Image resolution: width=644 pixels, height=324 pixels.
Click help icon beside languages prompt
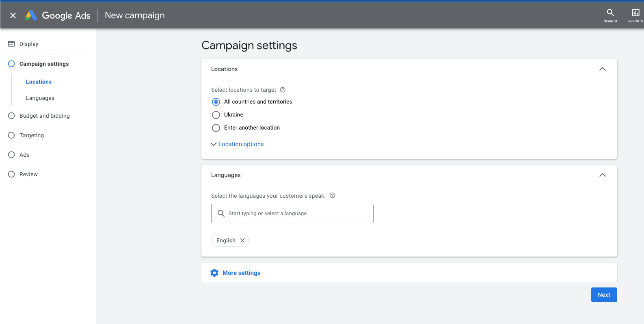point(332,195)
